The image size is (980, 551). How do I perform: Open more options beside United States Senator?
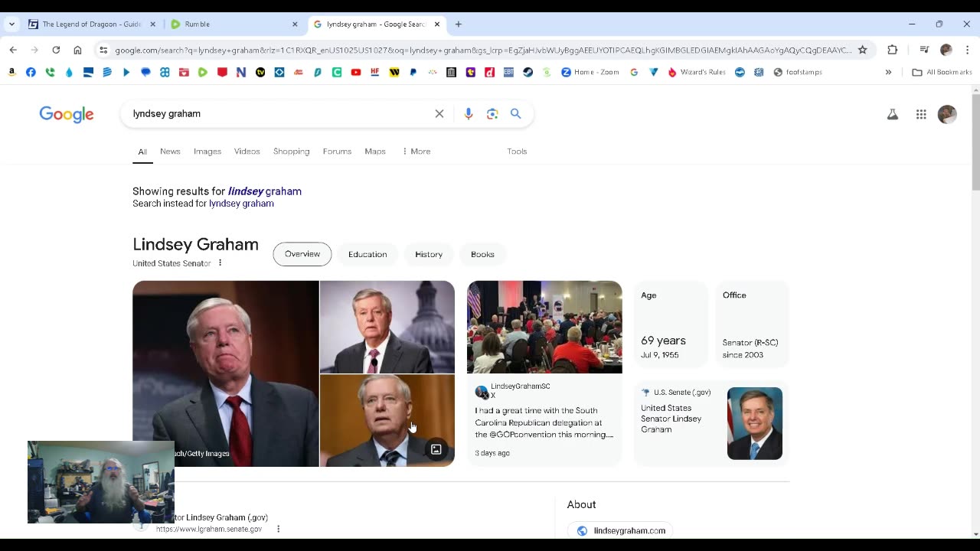pos(220,263)
